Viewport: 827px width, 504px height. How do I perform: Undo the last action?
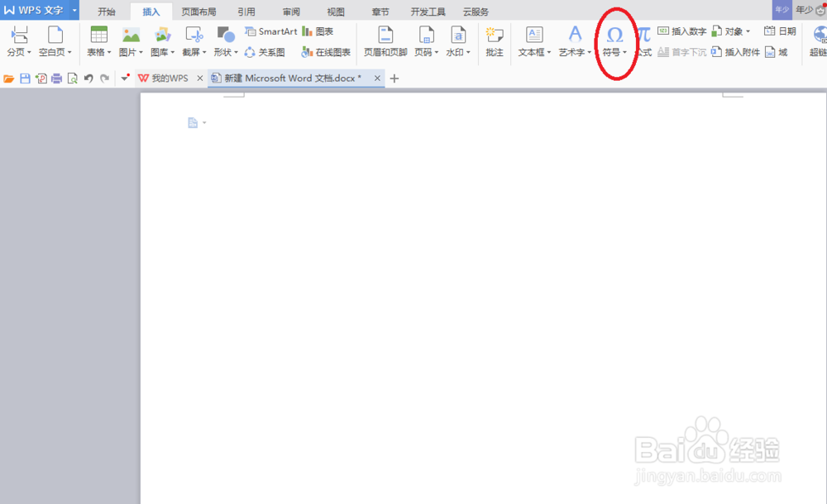pyautogui.click(x=88, y=78)
